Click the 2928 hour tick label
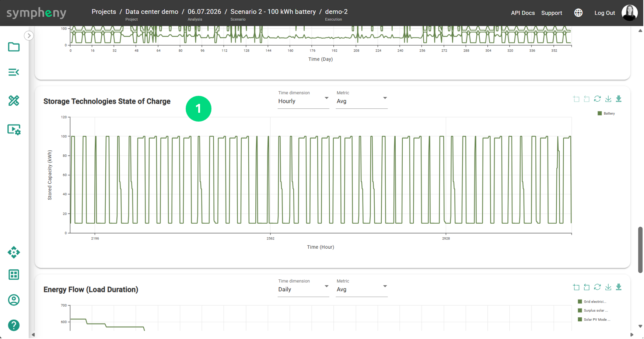The width and height of the screenshot is (644, 339). [x=447, y=239]
